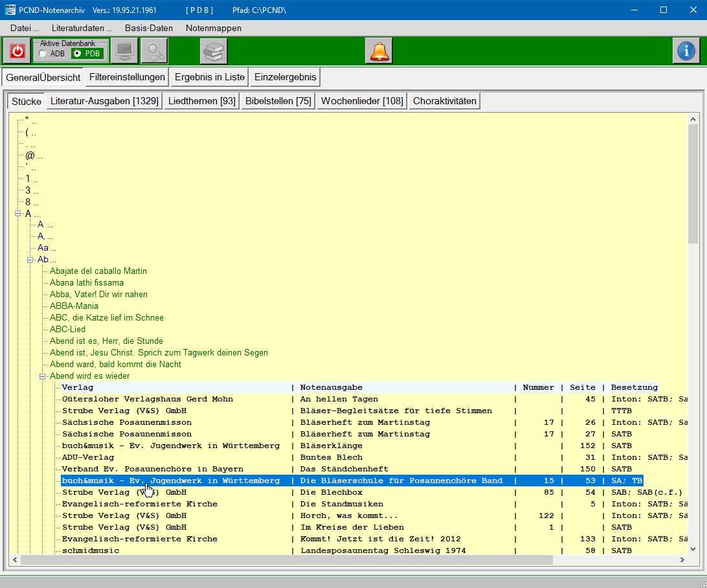The image size is (707, 588).
Task: Open the Literaturdaten menu
Action: click(x=82, y=28)
